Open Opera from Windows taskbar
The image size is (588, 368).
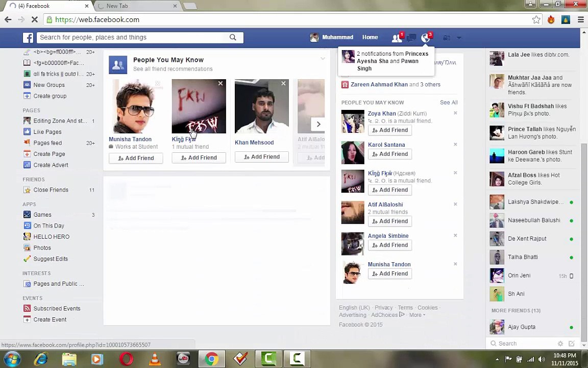click(126, 359)
